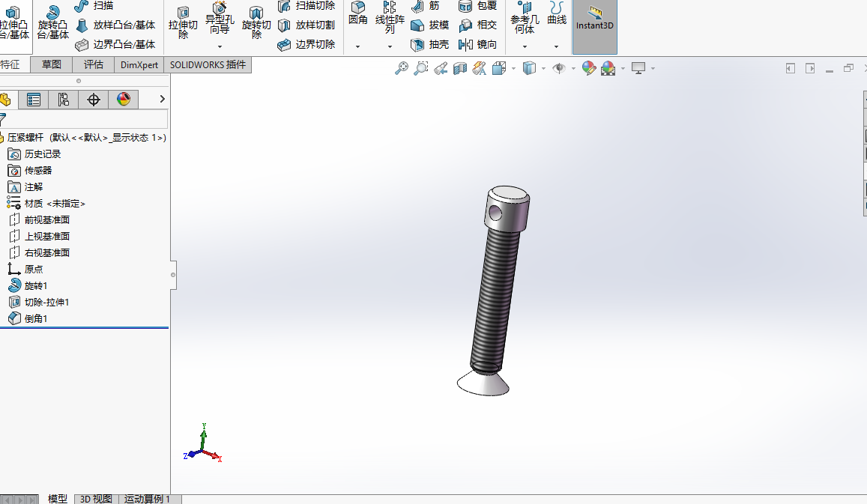867x504 pixels.
Task: Click the 线性阵列 linear pattern tool
Action: tap(390, 18)
